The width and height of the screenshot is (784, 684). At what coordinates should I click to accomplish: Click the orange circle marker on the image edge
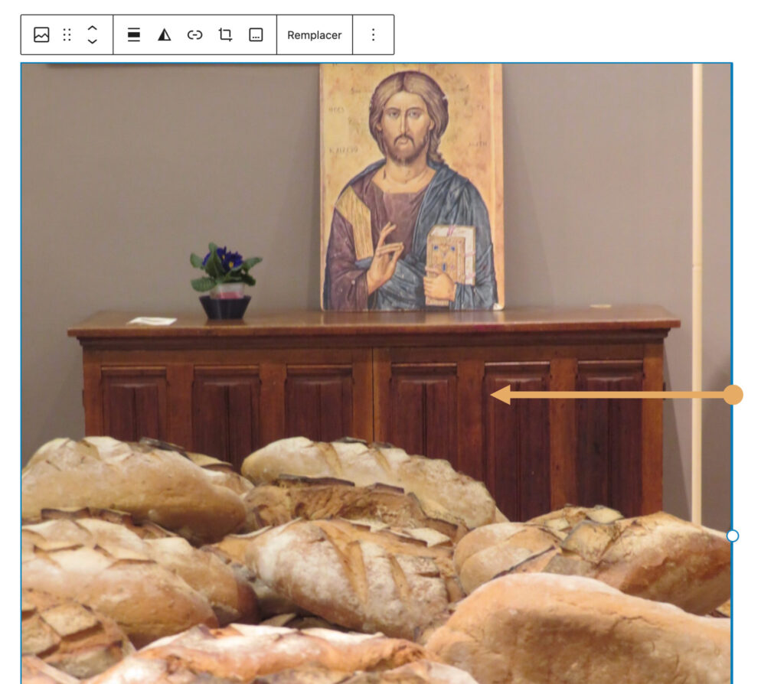point(733,395)
